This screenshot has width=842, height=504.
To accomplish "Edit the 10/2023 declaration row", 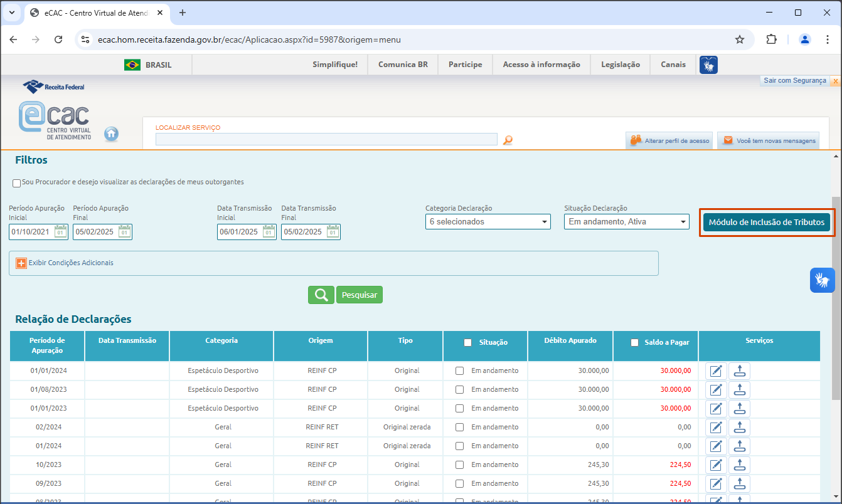I will pyautogui.click(x=716, y=465).
